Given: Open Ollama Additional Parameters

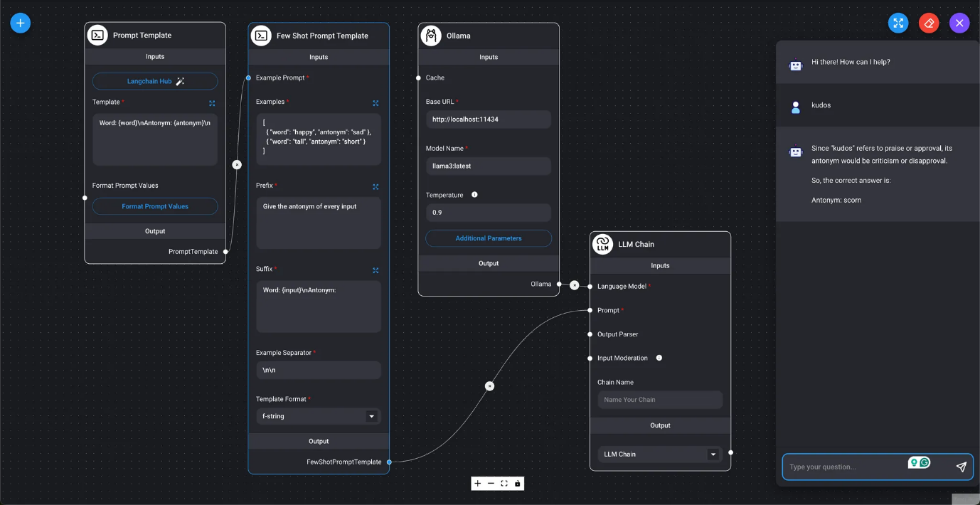Looking at the screenshot, I should pyautogui.click(x=489, y=238).
